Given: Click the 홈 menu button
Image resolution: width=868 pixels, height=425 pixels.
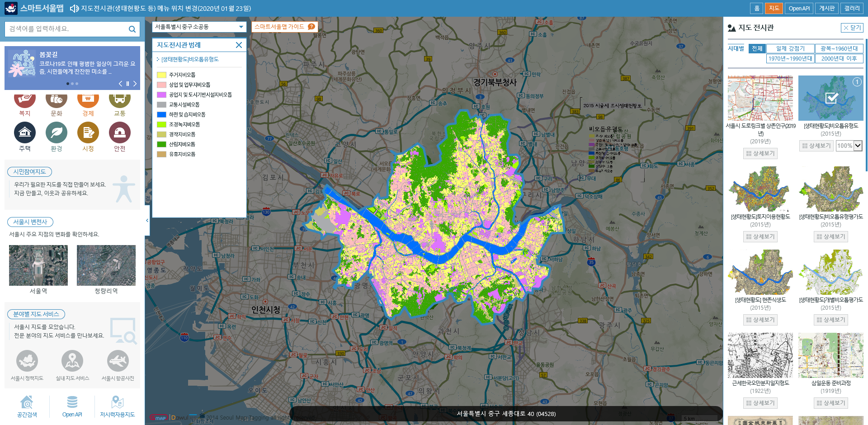Looking at the screenshot, I should (x=757, y=8).
